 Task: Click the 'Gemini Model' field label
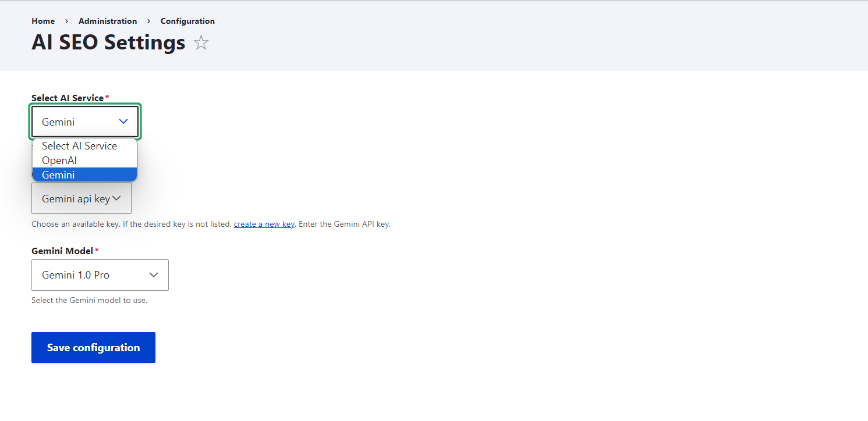(x=62, y=251)
